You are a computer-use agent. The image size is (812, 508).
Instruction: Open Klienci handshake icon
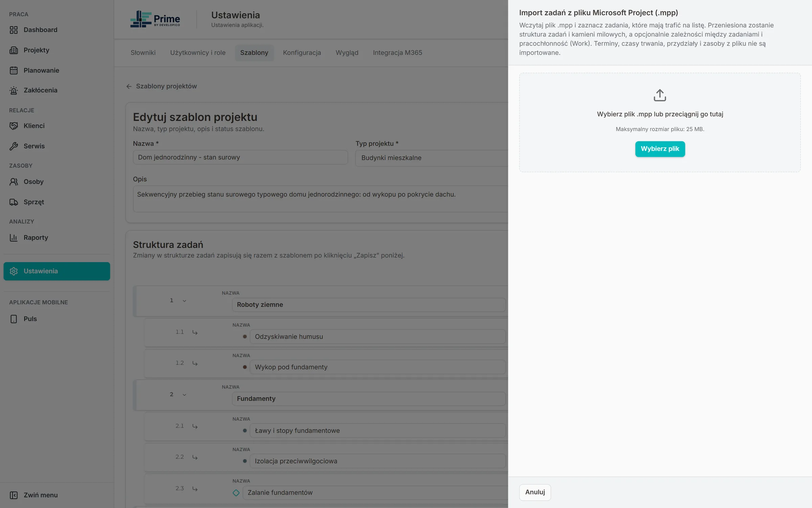[x=14, y=126]
